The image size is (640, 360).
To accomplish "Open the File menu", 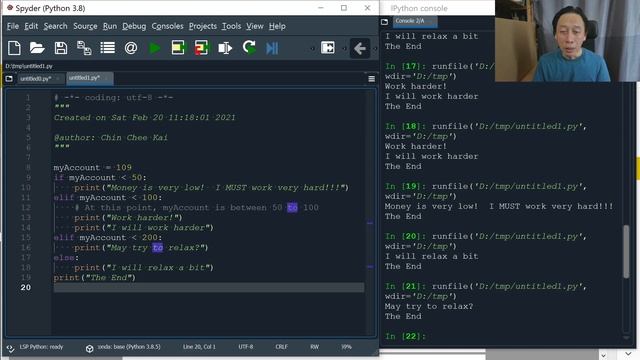I will point(13,26).
